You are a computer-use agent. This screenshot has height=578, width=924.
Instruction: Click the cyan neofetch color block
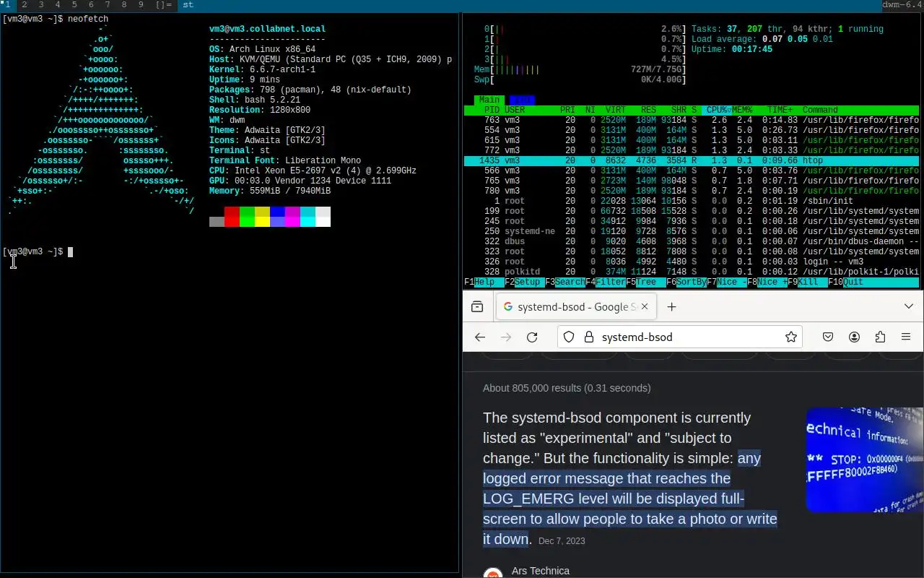308,216
